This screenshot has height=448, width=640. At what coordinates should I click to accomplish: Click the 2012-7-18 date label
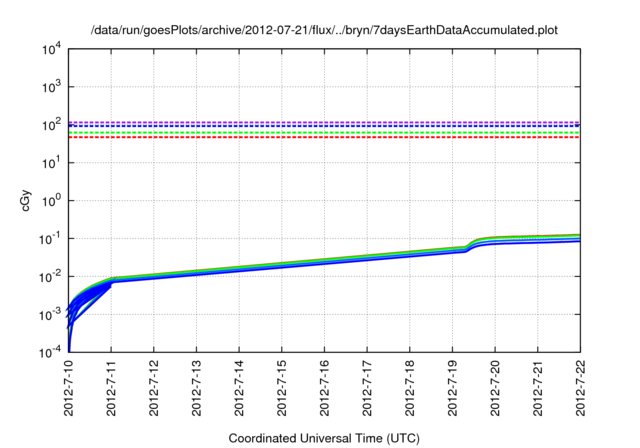click(410, 388)
